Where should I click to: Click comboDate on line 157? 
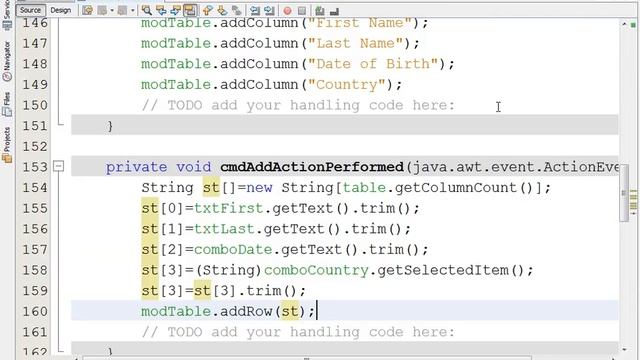click(x=233, y=249)
